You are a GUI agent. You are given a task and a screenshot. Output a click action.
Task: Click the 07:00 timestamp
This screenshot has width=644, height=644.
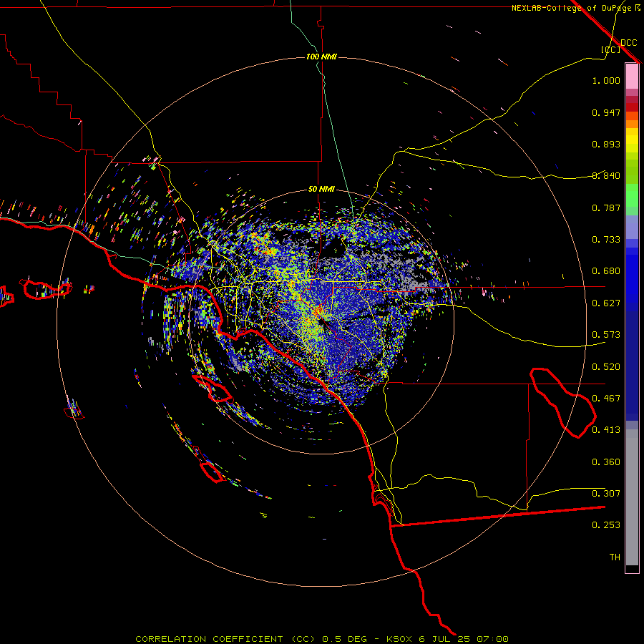[492, 639]
